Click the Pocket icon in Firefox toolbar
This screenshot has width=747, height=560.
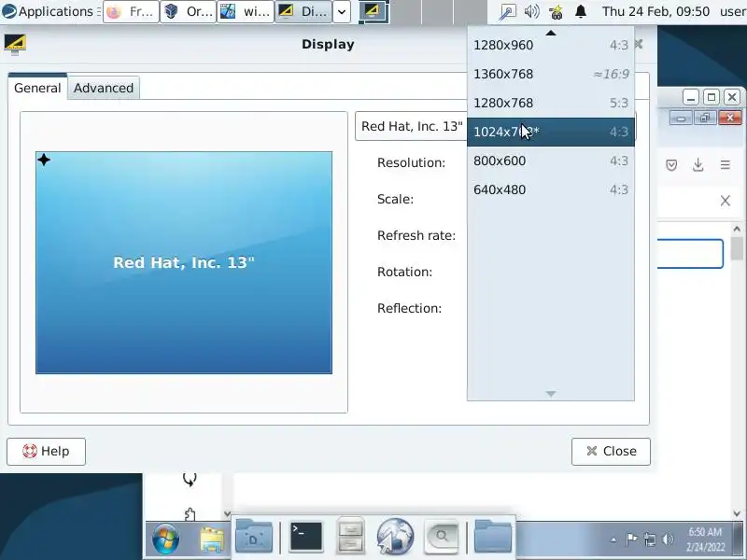click(671, 165)
